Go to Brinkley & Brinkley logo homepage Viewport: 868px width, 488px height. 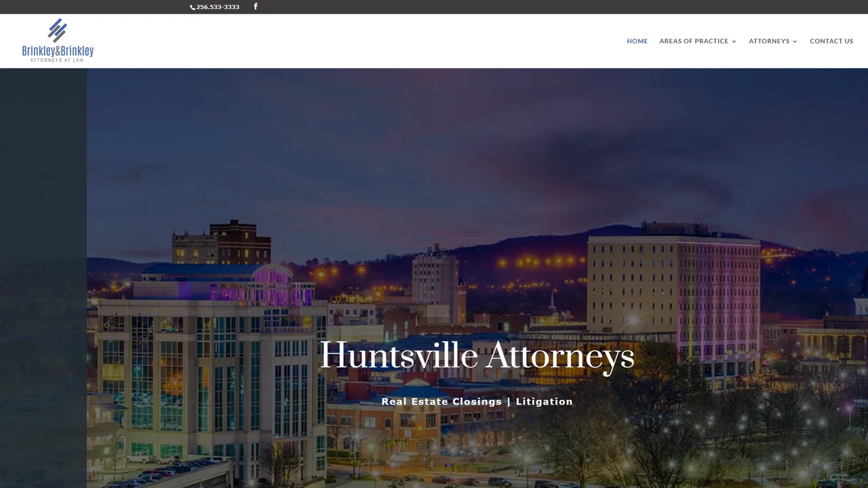click(x=58, y=41)
